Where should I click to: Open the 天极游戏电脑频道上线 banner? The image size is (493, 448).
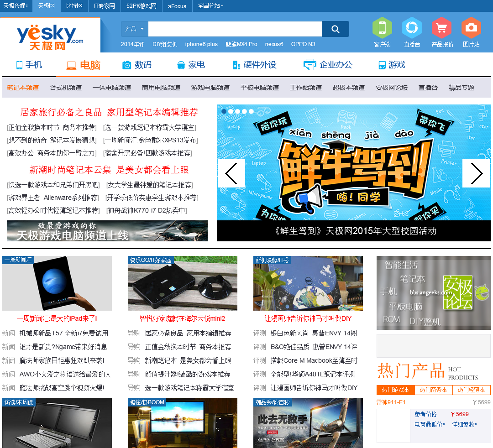pos(107,231)
